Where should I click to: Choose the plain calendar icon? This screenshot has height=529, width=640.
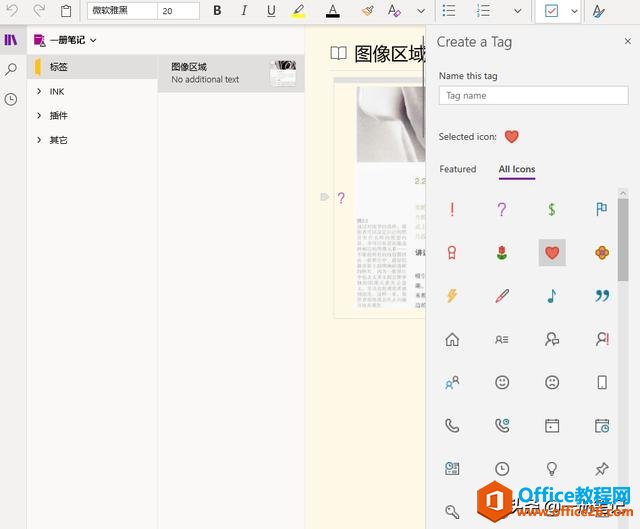tap(551, 426)
